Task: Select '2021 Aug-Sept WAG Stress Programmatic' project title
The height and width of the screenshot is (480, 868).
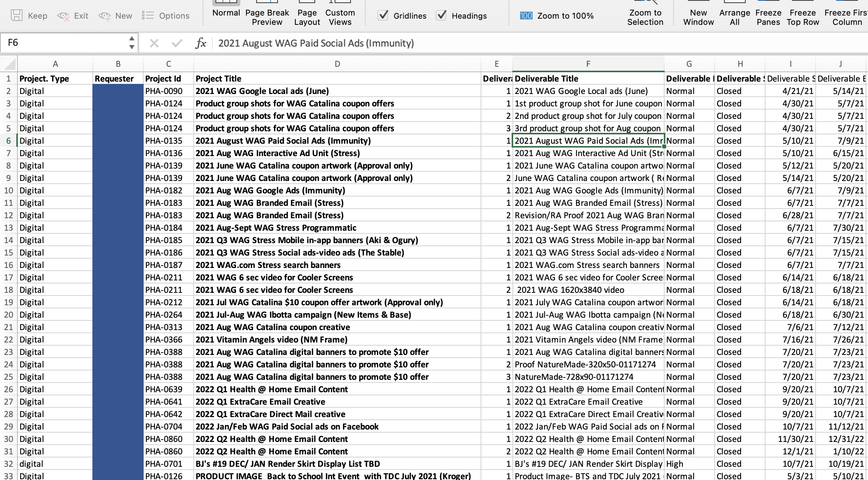Action: pyautogui.click(x=337, y=228)
